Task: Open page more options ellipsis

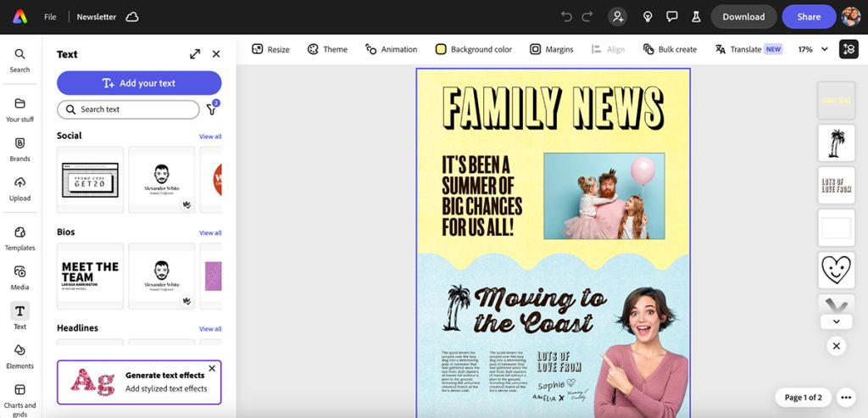Action: (845, 398)
